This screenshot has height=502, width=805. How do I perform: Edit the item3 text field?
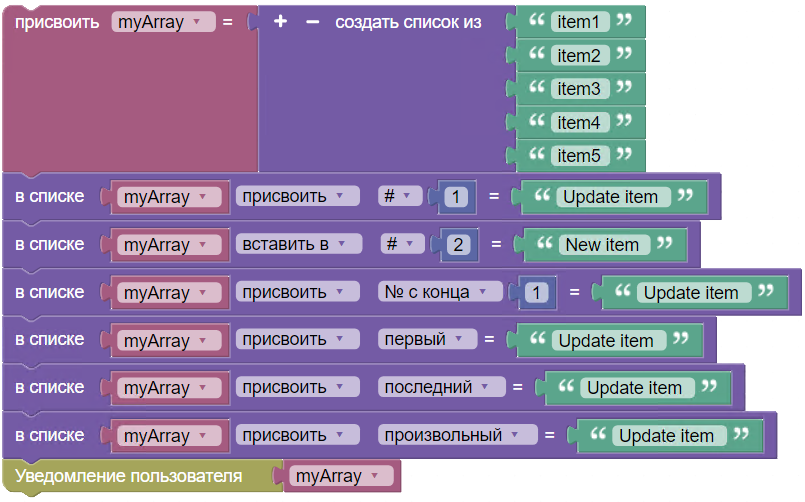(x=579, y=89)
